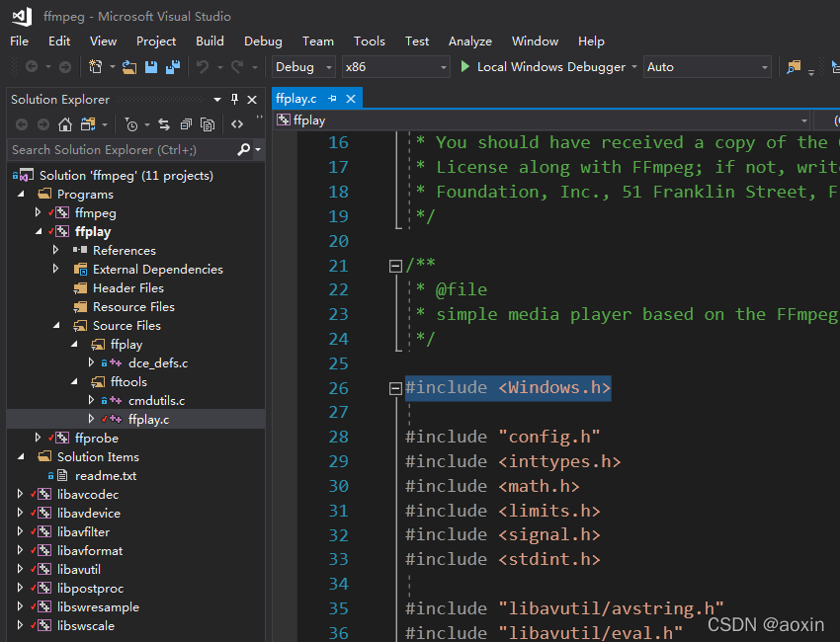Screen dimensions: 840x642
Task: Click the Open File toolbar icon
Action: (129, 67)
